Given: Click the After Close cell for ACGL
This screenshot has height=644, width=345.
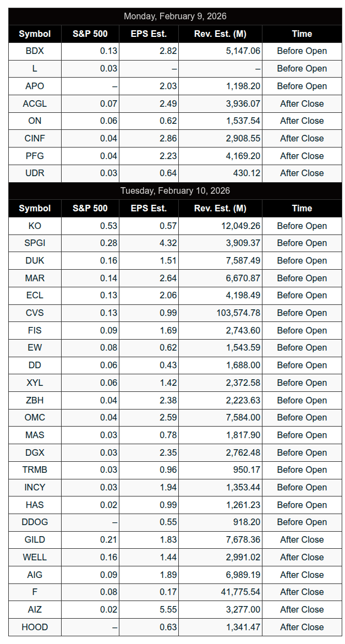Looking at the screenshot, I should (x=302, y=103).
